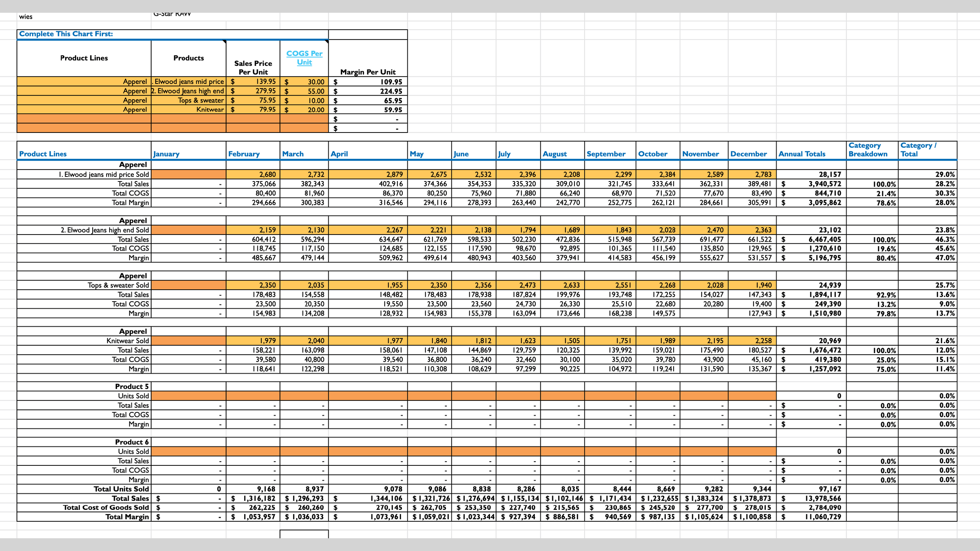The height and width of the screenshot is (551, 980).
Task: Select the August column header
Action: click(x=562, y=150)
